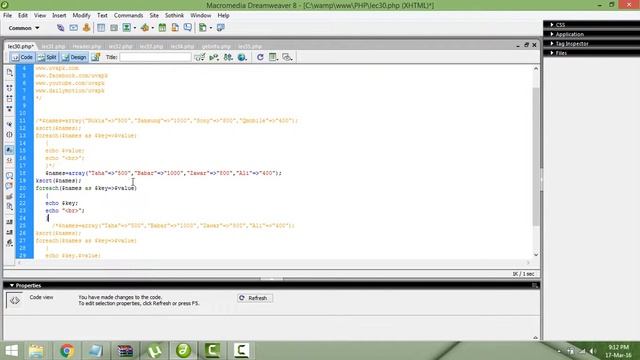Insert a Table from the Common bar

[x=101, y=28]
